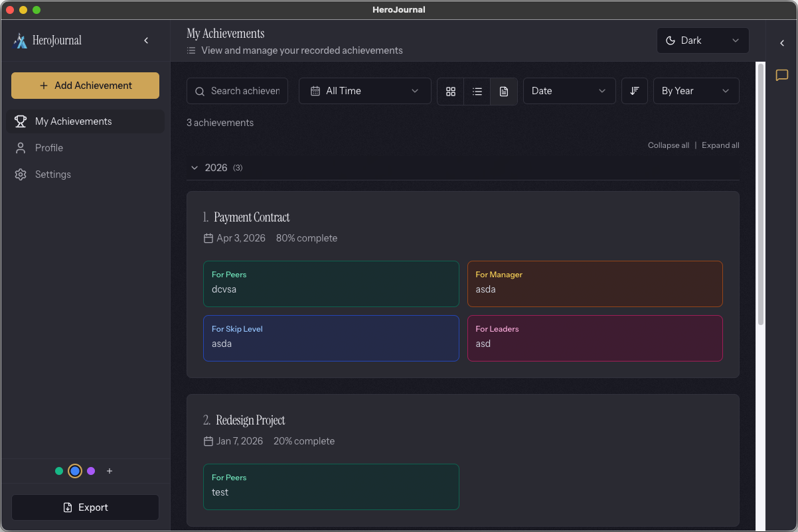This screenshot has height=532, width=798.
Task: Open the Profile page
Action: tap(49, 148)
